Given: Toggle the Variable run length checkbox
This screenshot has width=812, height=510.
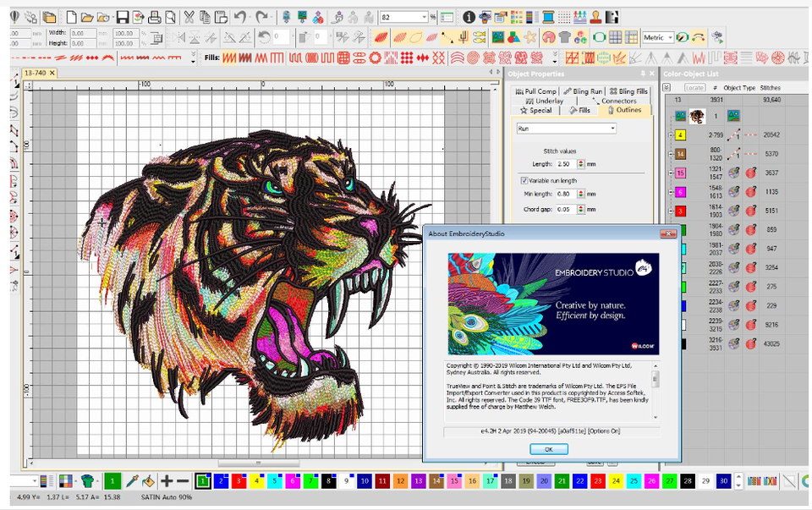Looking at the screenshot, I should click(524, 180).
